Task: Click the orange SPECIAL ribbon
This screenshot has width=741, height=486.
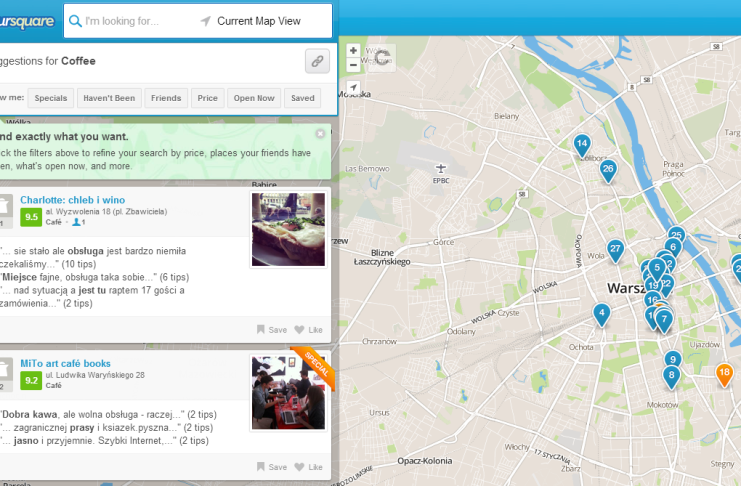Action: pos(316,365)
